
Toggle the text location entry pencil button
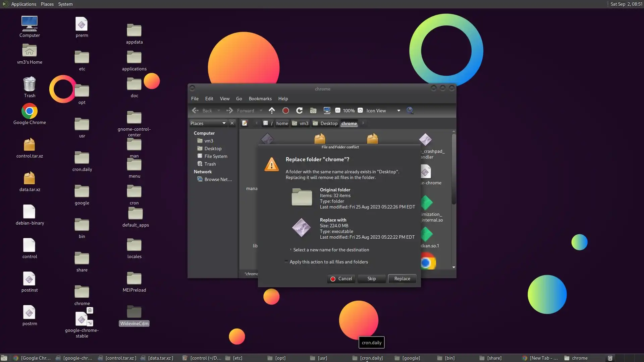click(245, 123)
